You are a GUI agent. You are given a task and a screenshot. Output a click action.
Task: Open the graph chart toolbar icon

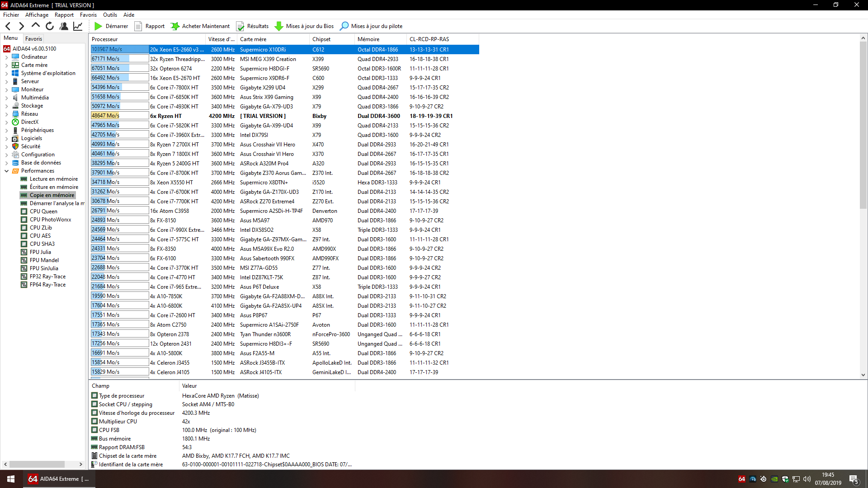(x=78, y=26)
